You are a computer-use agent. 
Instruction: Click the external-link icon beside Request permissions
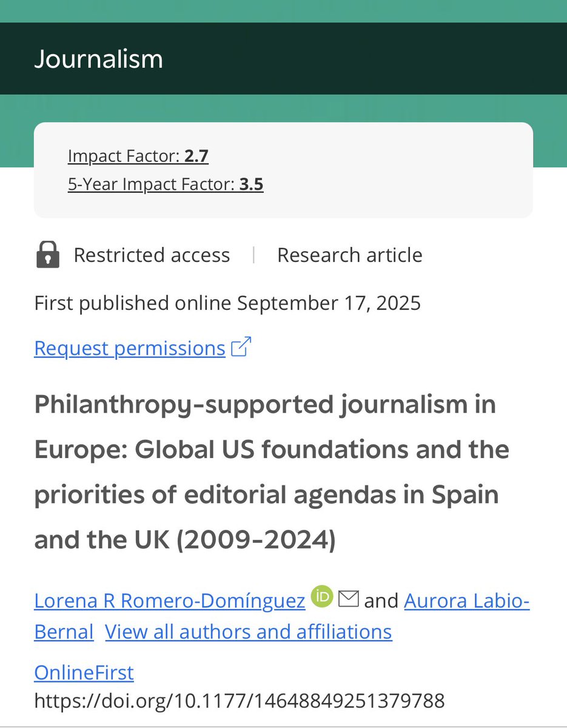(x=241, y=348)
